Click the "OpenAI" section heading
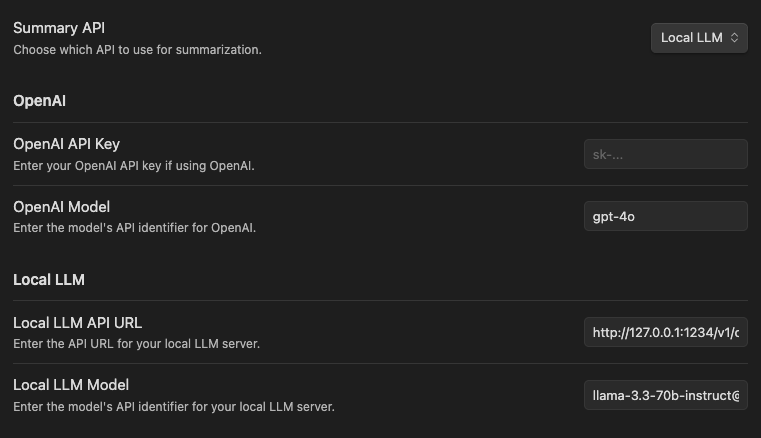 click(39, 101)
